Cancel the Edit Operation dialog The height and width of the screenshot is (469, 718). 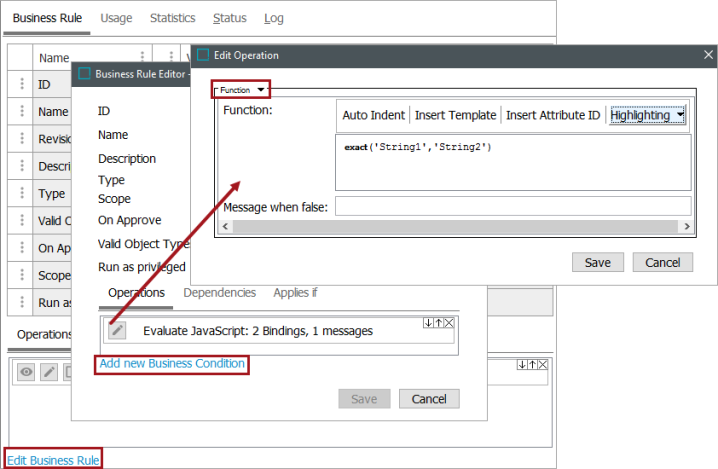click(663, 262)
